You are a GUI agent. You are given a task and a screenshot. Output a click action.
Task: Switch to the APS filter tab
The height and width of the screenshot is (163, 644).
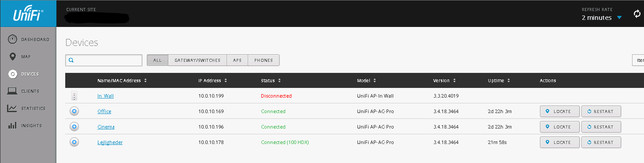coord(237,60)
